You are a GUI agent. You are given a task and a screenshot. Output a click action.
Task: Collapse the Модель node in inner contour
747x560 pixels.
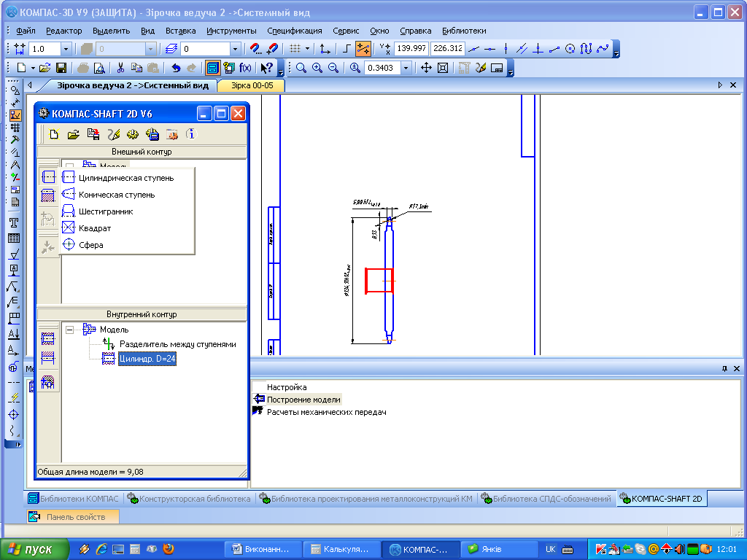point(69,330)
